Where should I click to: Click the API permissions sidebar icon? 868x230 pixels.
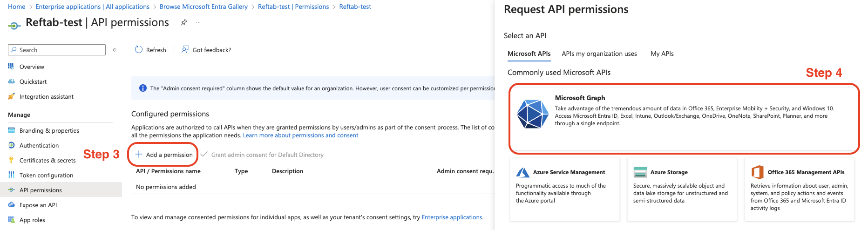pyautogui.click(x=11, y=190)
